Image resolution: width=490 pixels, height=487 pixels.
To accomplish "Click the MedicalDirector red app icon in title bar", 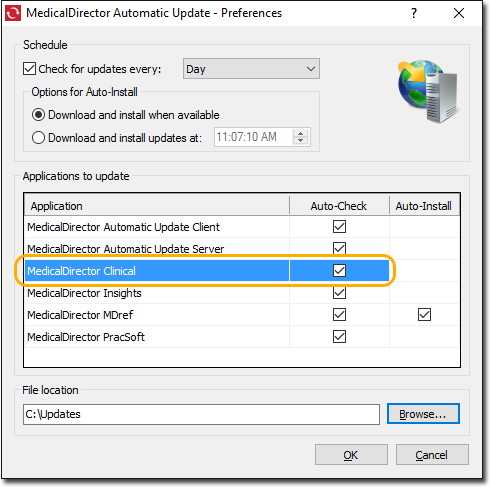I will [x=13, y=13].
